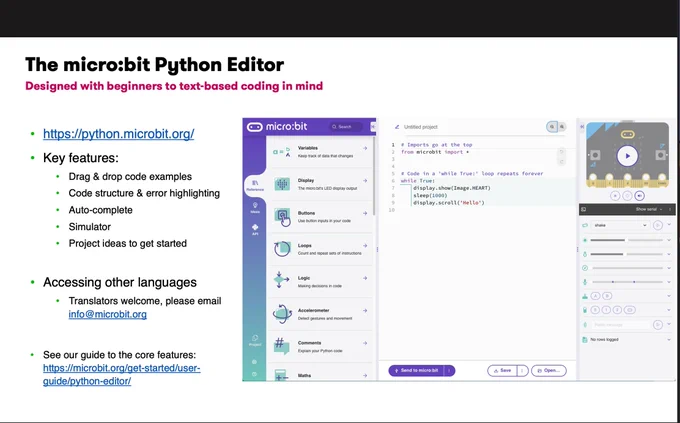Adjust the sound level slider
Viewport: 680px width, 423px height.
click(x=627, y=282)
